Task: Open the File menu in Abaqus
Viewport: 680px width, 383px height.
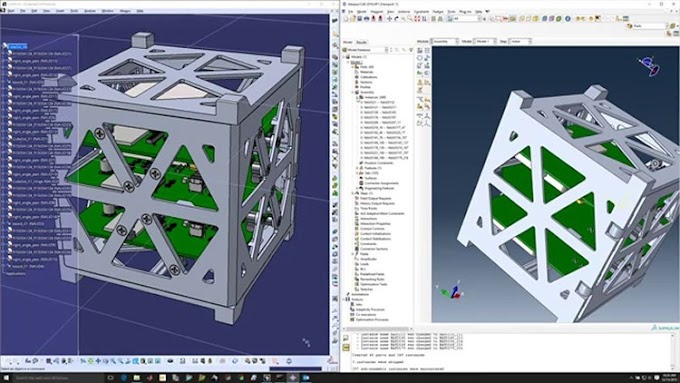Action: [351, 12]
